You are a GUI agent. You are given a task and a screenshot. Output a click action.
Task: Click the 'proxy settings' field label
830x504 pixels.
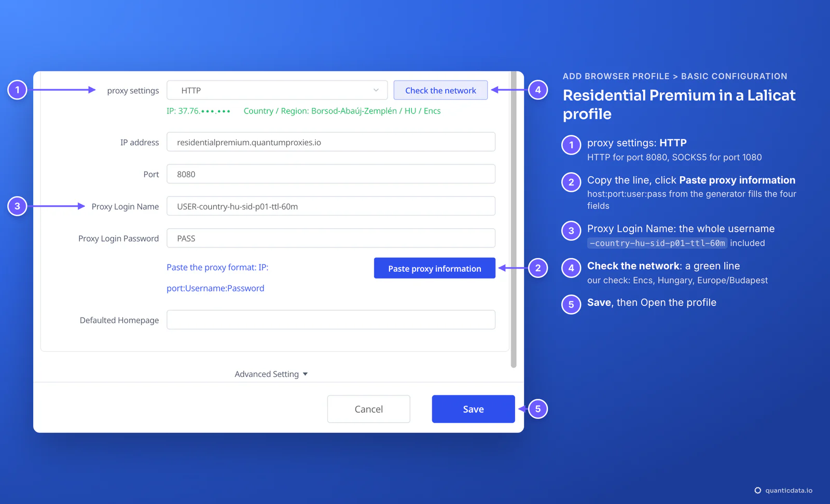[133, 91]
